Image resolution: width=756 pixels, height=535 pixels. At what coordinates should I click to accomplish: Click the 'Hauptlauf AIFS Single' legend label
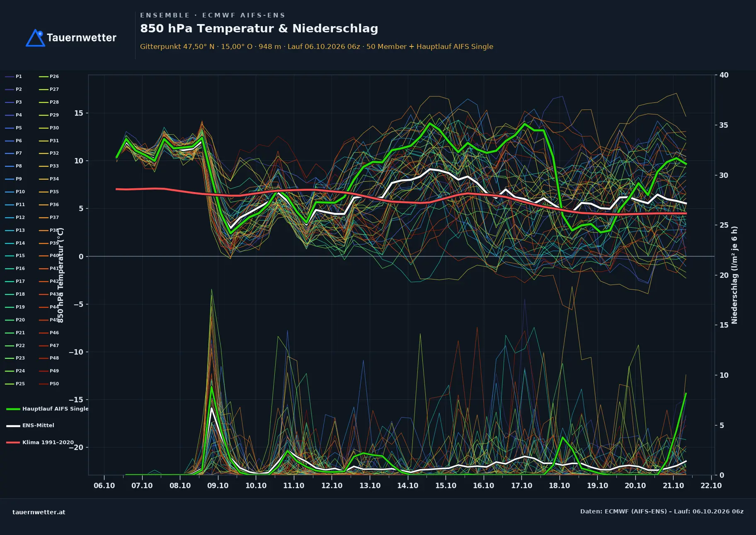pos(56,409)
